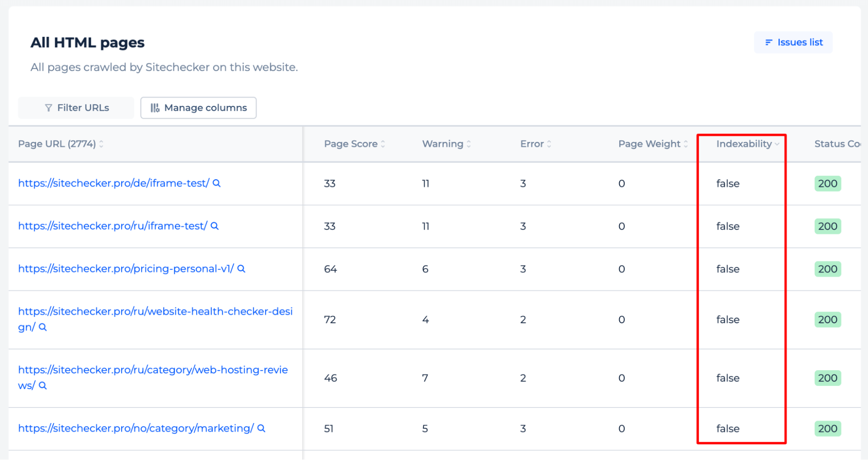The height and width of the screenshot is (460, 868).
Task: Click error count 3 in de/iframe-test row
Action: point(523,184)
